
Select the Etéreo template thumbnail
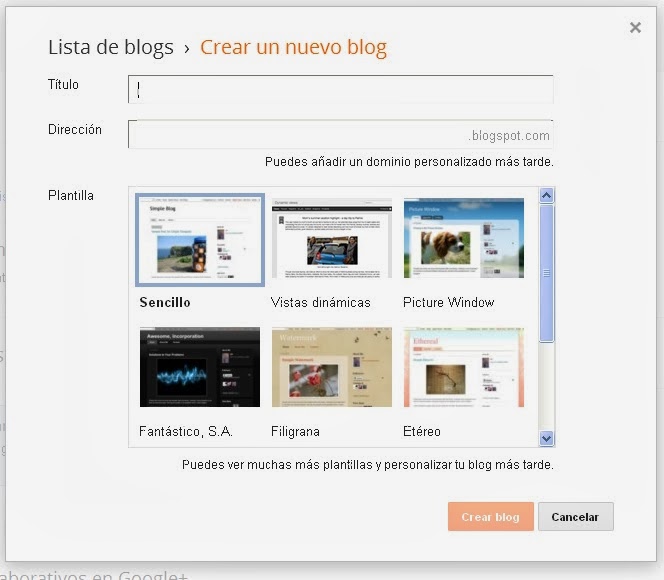[x=464, y=367]
